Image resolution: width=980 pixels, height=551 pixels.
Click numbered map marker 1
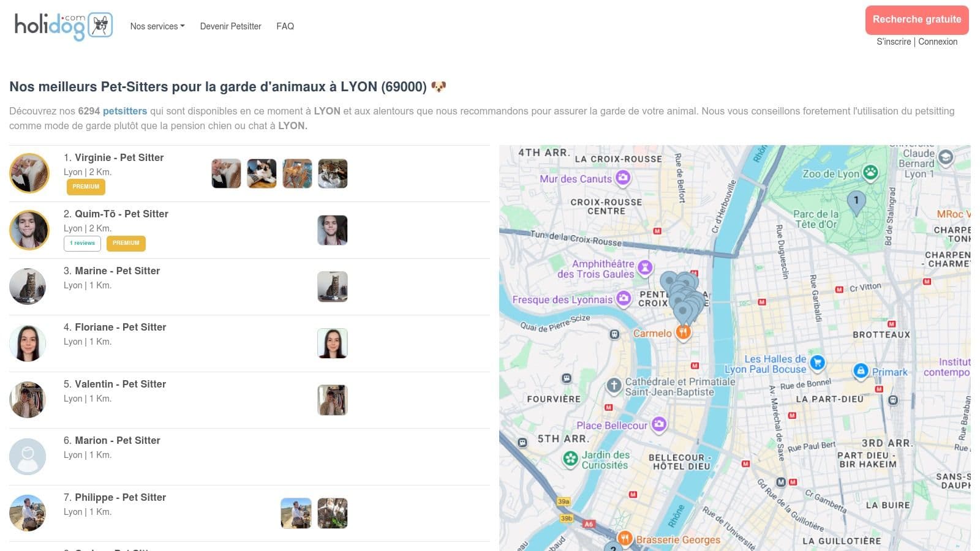click(856, 201)
